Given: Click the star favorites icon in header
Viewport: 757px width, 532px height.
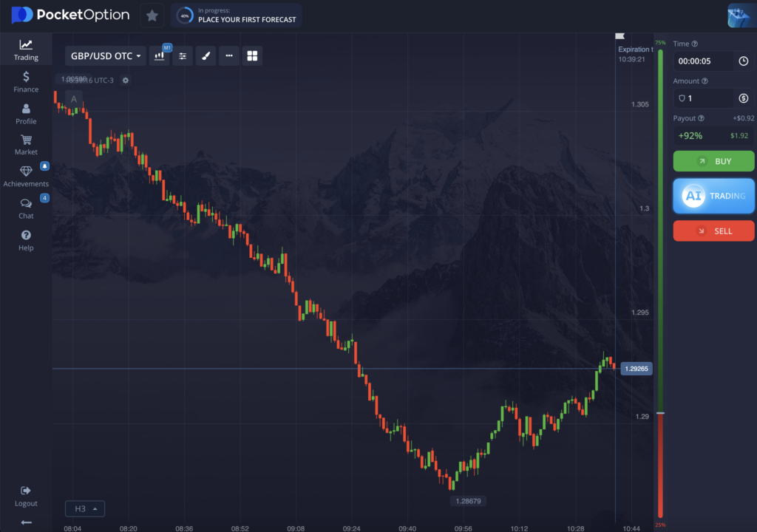Looking at the screenshot, I should (x=152, y=15).
